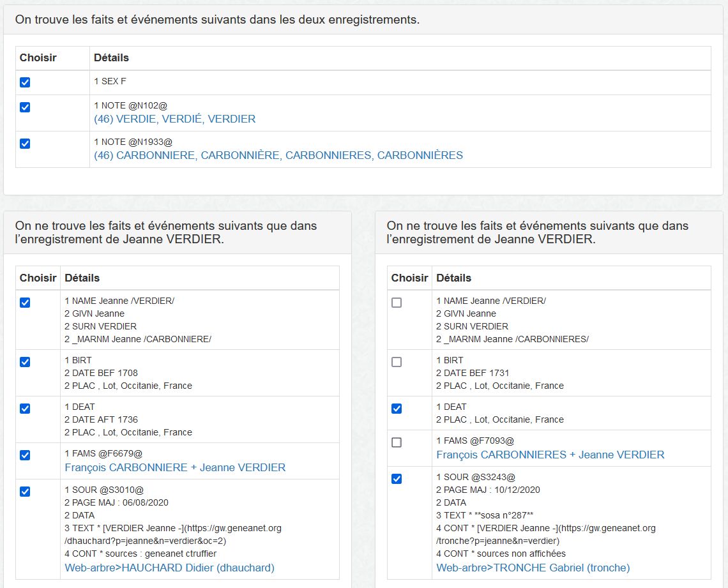The height and width of the screenshot is (588, 728).
Task: Uncheck the NOTE @N102@ checkbox
Action: tap(25, 107)
